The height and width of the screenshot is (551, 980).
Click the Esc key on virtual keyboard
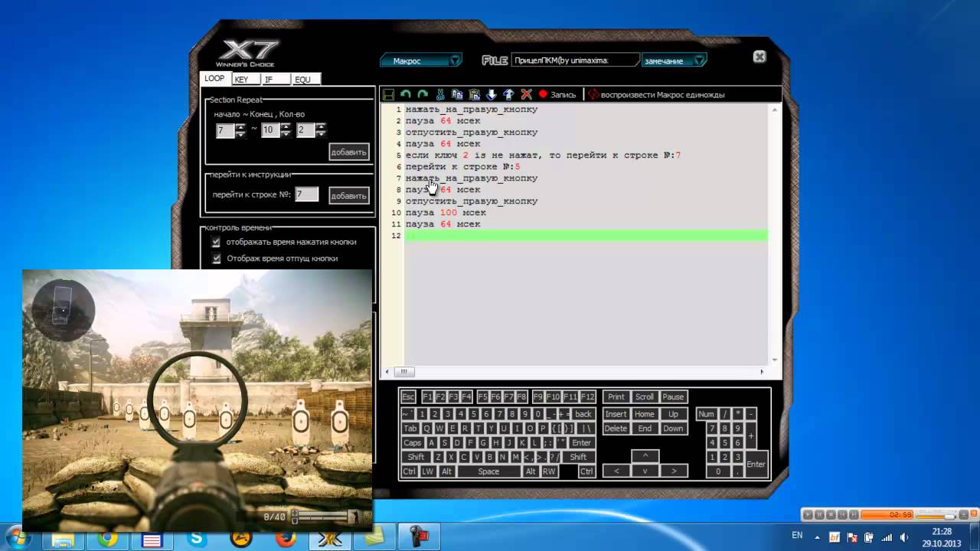tap(408, 396)
